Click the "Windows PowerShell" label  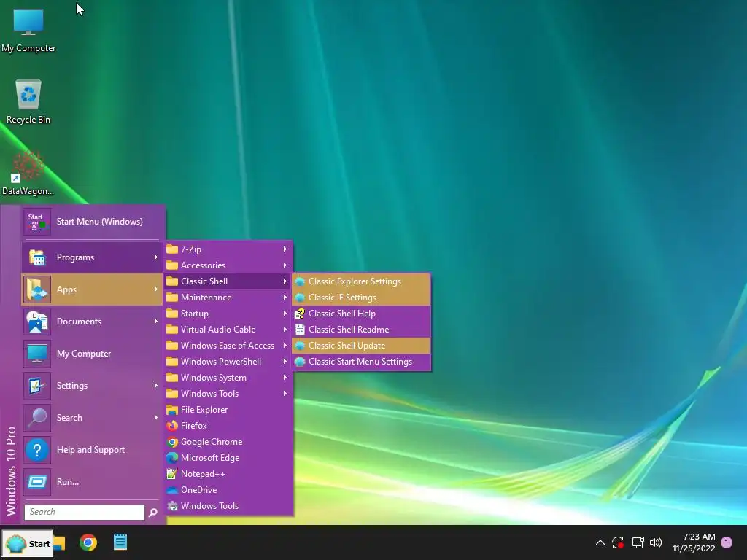pos(221,362)
